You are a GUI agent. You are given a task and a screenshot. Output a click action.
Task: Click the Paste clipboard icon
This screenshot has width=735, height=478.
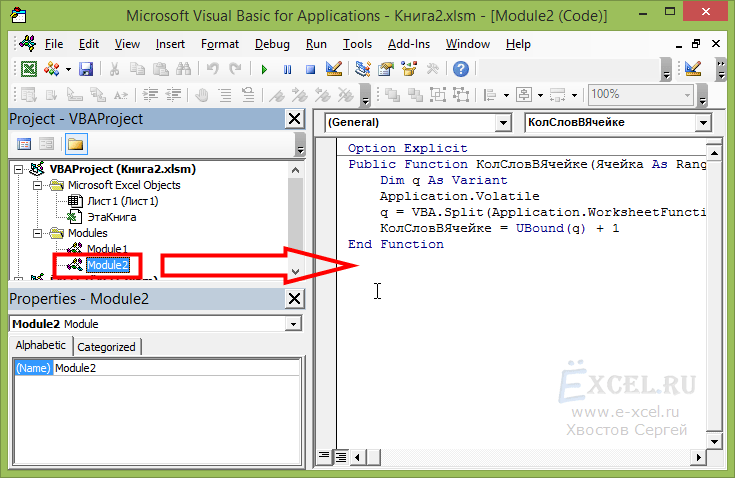coord(161,69)
